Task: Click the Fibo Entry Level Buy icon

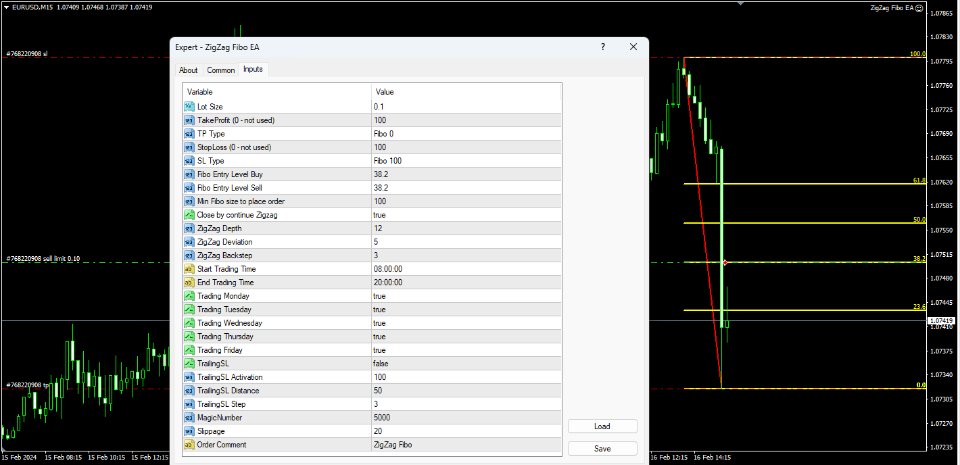Action: [x=189, y=174]
